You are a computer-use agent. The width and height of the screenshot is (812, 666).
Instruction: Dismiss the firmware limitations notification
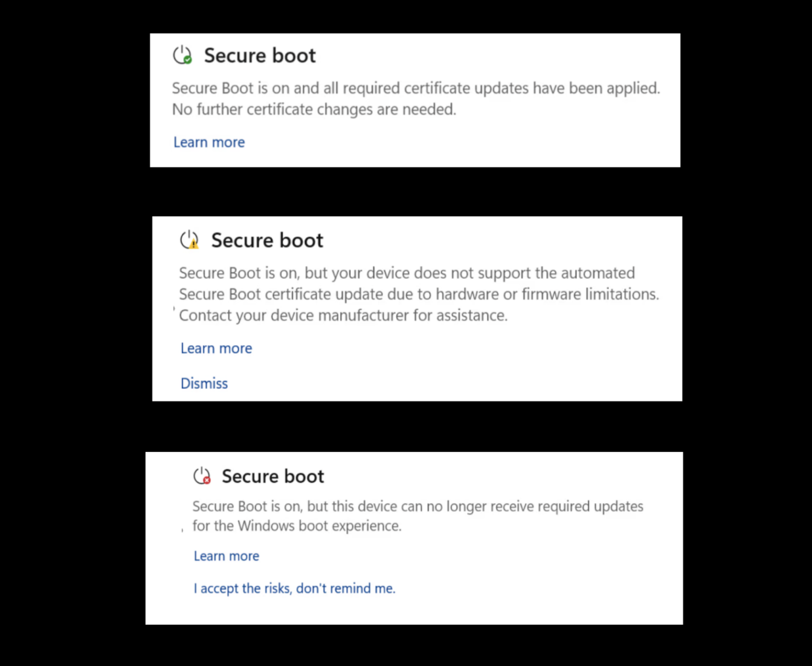204,383
